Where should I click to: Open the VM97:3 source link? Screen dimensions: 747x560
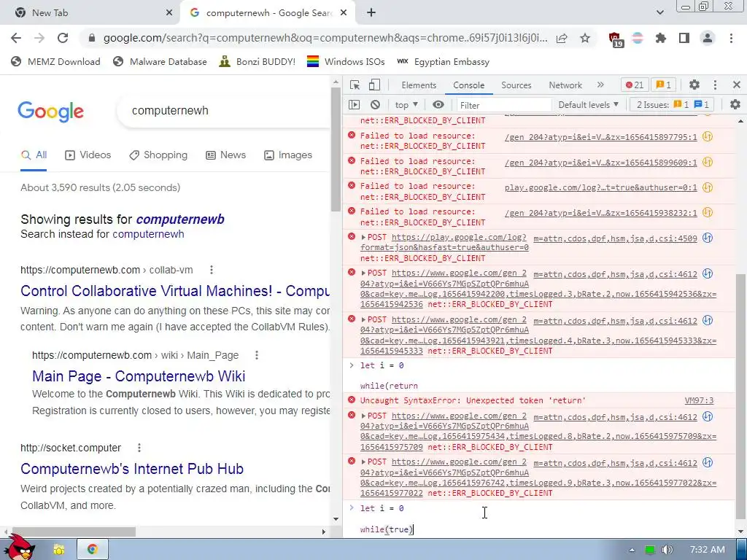pos(699,400)
